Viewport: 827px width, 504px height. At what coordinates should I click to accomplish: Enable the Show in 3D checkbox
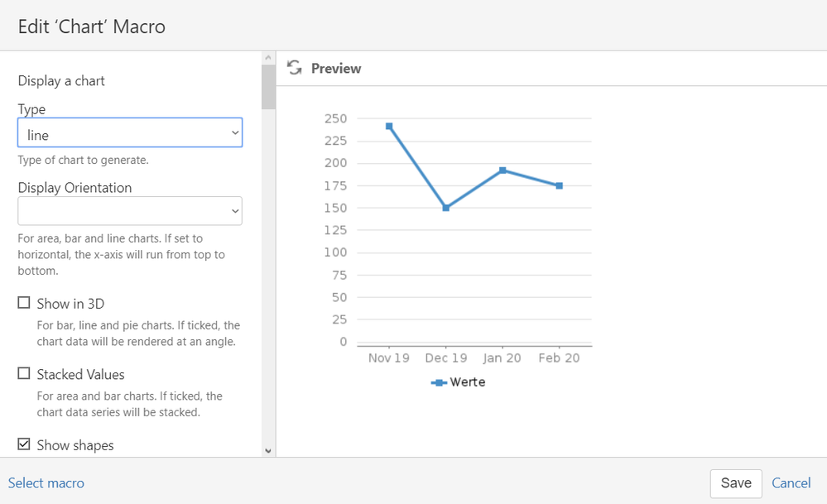pos(24,303)
